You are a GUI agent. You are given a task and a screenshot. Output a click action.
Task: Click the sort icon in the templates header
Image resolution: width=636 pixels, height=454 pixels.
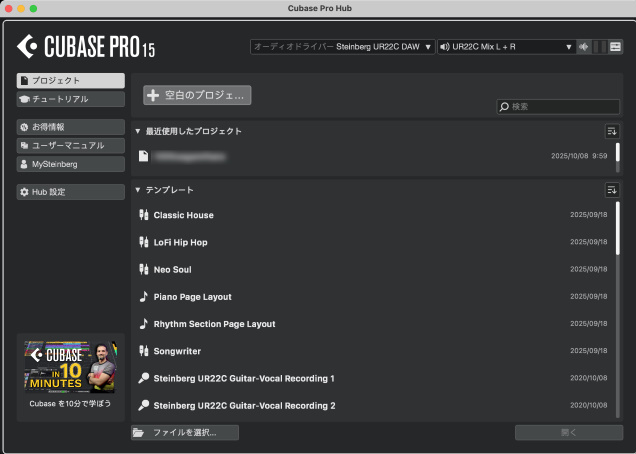[x=611, y=190]
